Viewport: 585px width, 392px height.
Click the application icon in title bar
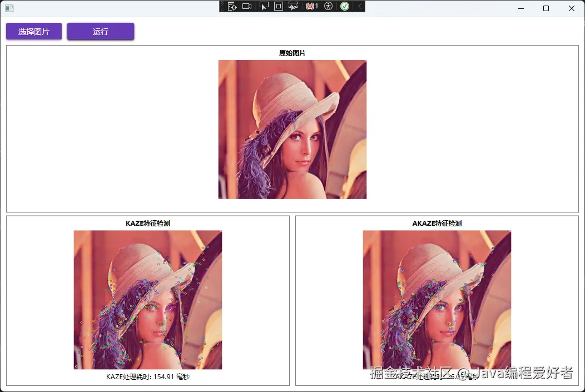pyautogui.click(x=9, y=8)
